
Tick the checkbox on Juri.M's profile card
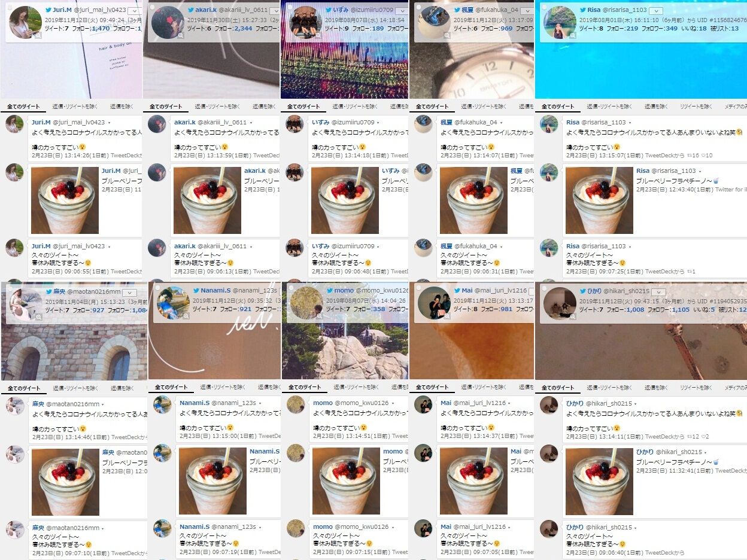coord(8,7)
